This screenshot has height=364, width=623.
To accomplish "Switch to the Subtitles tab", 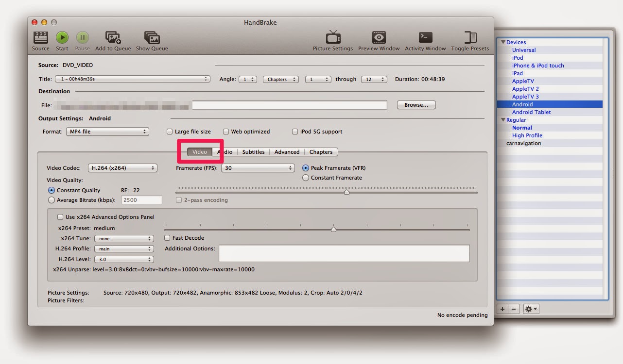I will pos(253,152).
